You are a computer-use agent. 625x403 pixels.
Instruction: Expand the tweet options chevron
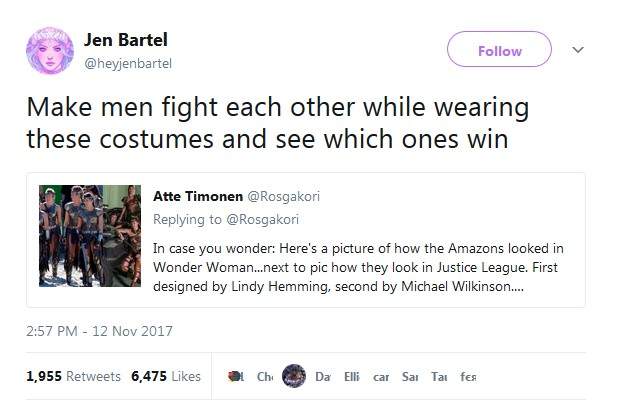point(576,50)
